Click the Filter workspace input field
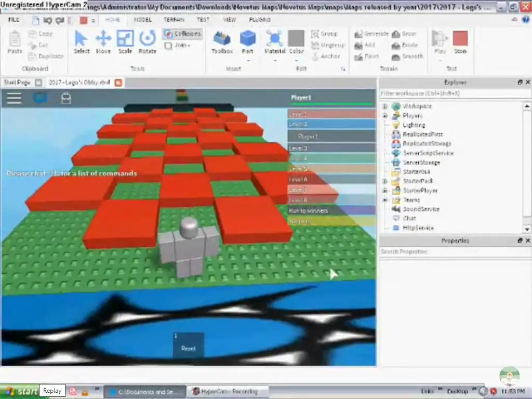Screen dimensions: 532x399 click(455, 94)
